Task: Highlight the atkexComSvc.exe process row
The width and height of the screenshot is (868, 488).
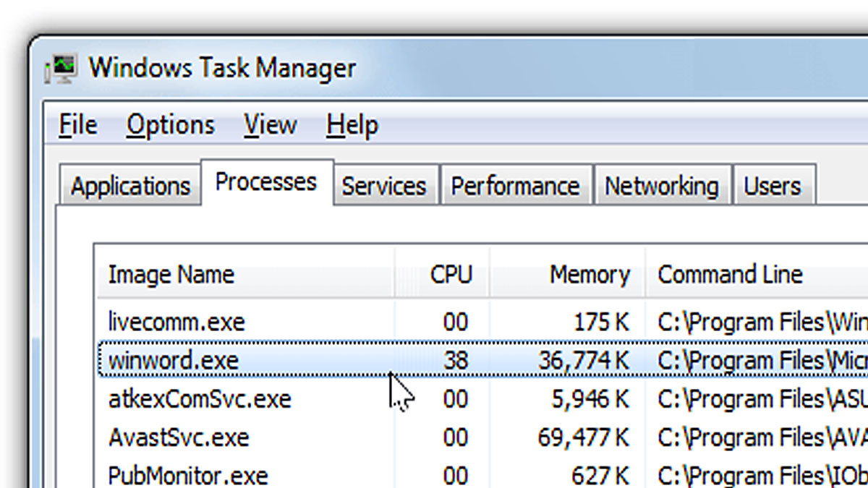Action: pyautogui.click(x=199, y=399)
